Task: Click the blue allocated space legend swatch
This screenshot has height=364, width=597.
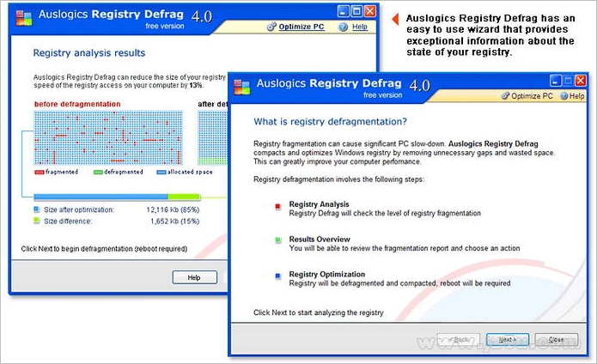Action: coord(161,173)
